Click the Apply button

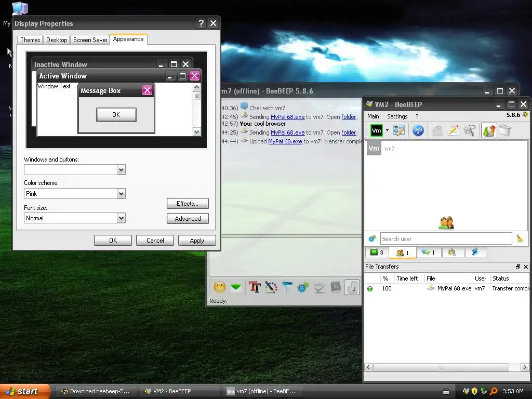point(197,240)
